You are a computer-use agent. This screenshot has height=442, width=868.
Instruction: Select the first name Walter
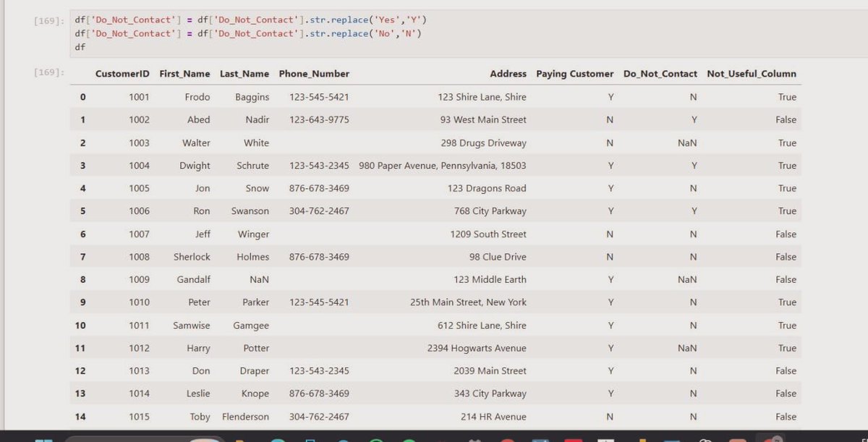(196, 143)
